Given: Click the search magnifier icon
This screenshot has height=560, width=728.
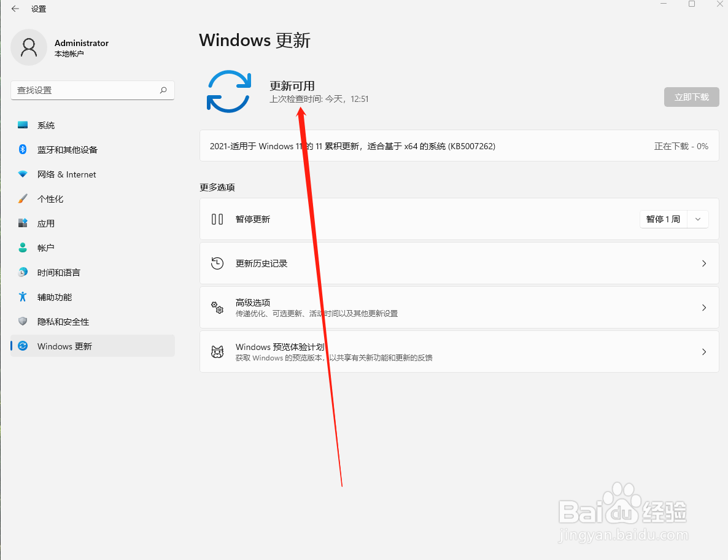Looking at the screenshot, I should (x=163, y=90).
